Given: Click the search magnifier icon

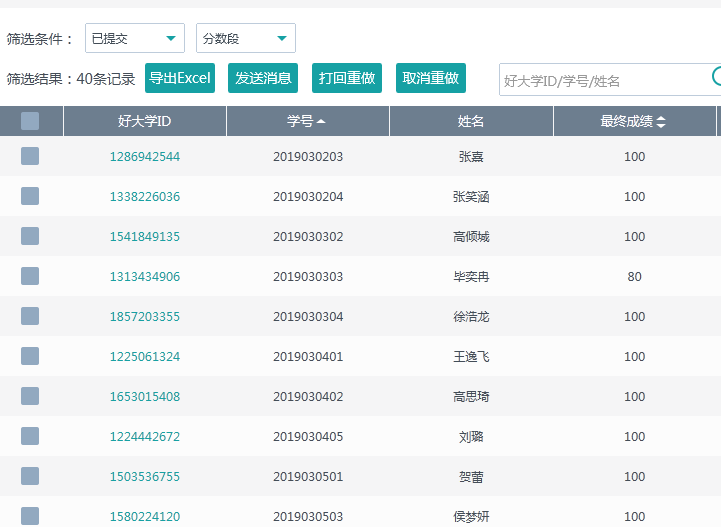Looking at the screenshot, I should tap(716, 76).
